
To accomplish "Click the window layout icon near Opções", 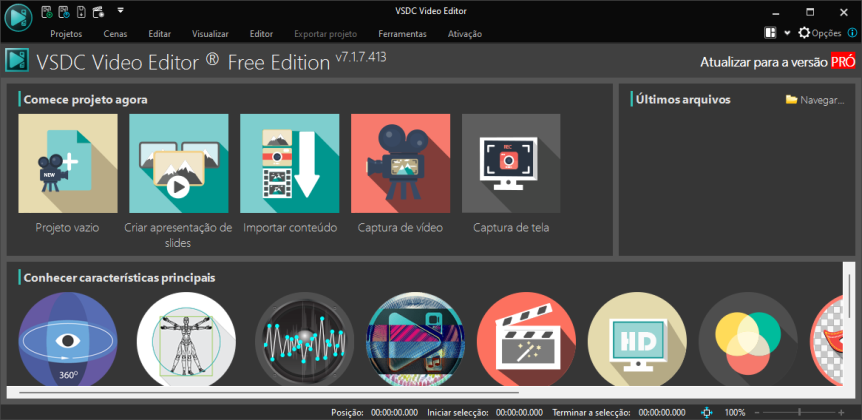I will pos(770,33).
